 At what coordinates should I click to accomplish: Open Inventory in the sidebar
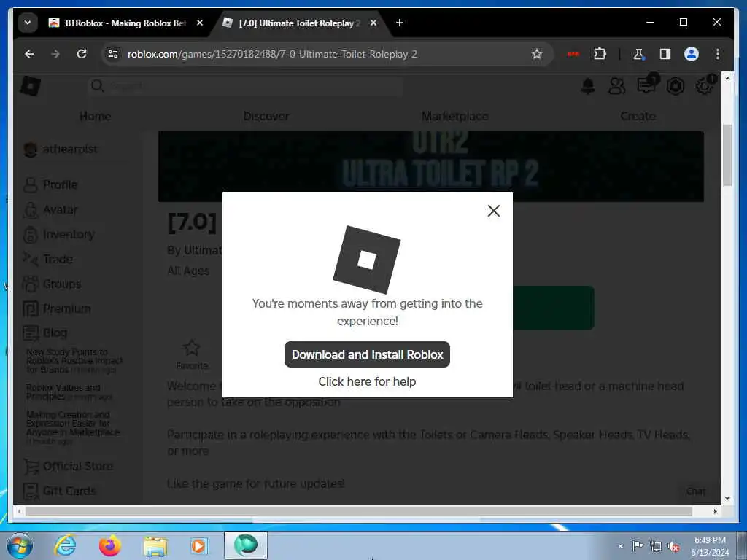point(58,234)
